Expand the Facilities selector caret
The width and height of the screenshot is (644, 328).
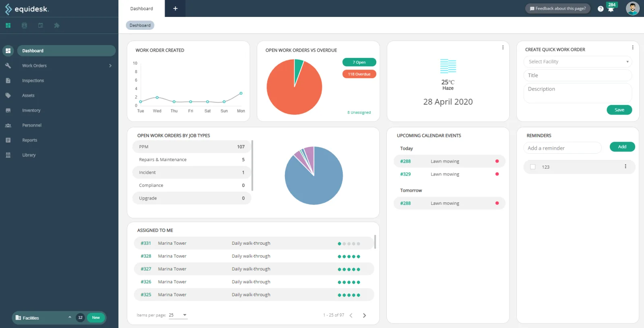[70, 317]
